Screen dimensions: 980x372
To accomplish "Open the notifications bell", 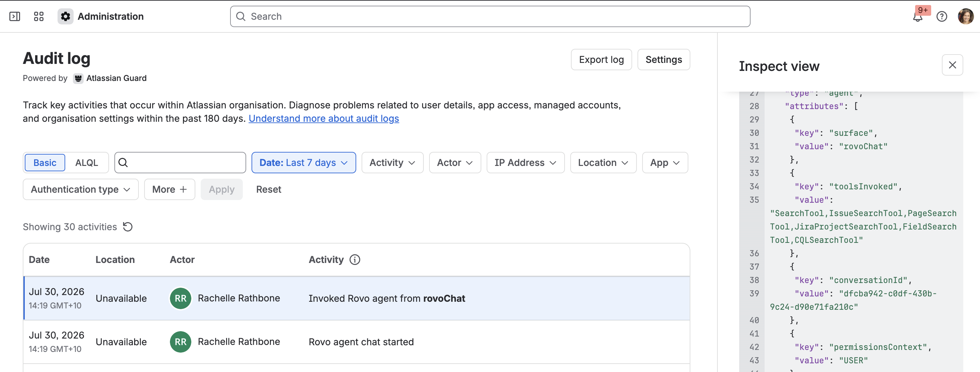I will pyautogui.click(x=917, y=17).
